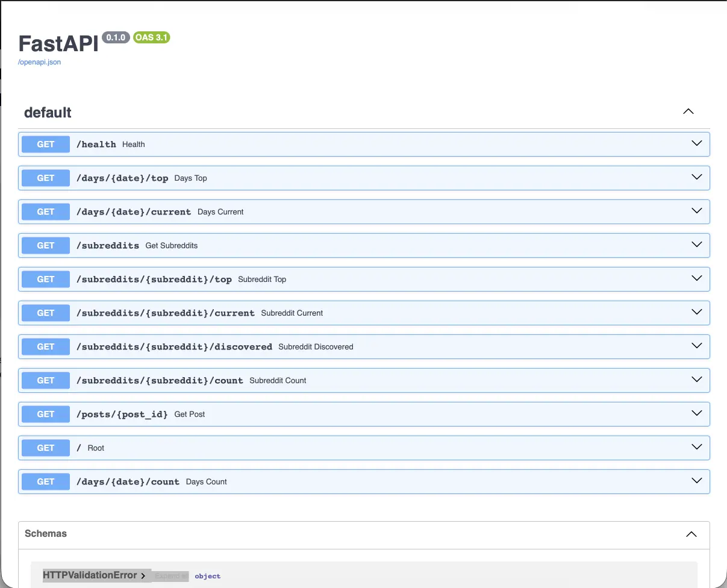The height and width of the screenshot is (588, 727).
Task: Expand the /days/{date}/top endpoint chevron
Action: pos(697,177)
